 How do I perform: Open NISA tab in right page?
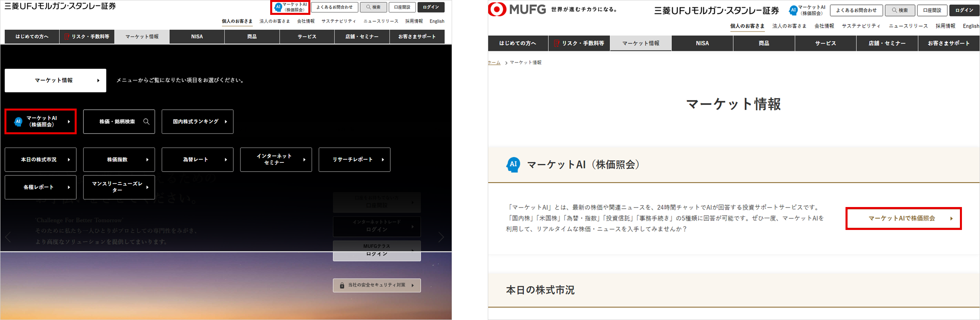pyautogui.click(x=703, y=43)
